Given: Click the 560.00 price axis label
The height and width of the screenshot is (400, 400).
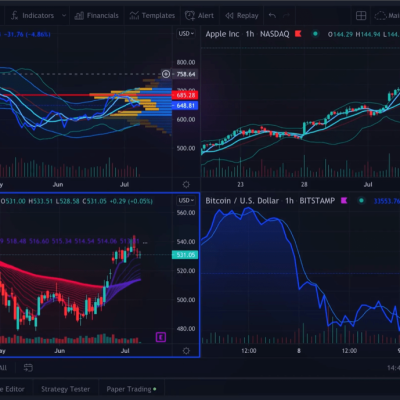Looking at the screenshot, I should (186, 213).
